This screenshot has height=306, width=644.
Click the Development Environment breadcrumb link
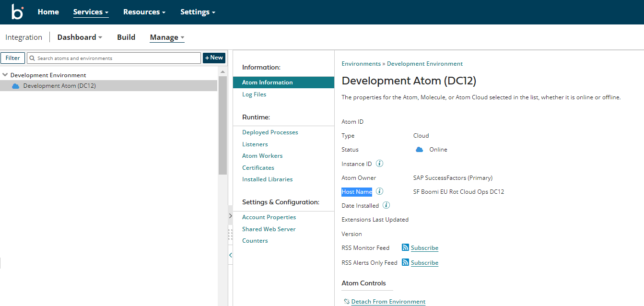click(x=425, y=64)
